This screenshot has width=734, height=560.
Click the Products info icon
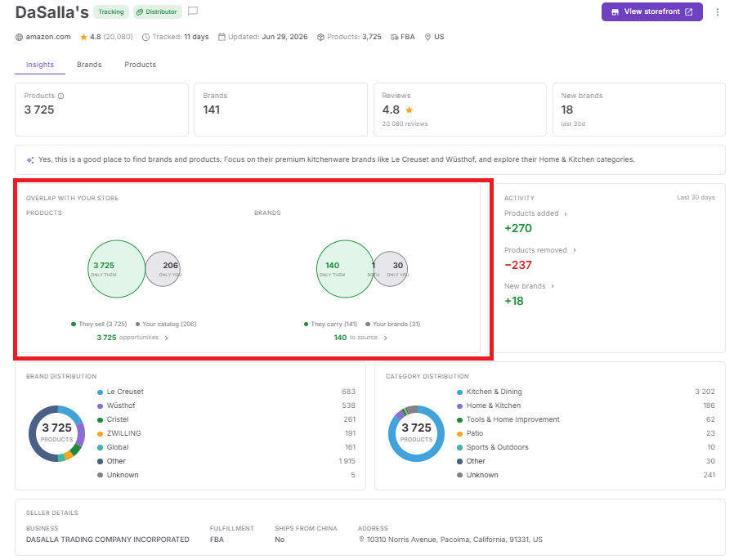click(x=60, y=96)
